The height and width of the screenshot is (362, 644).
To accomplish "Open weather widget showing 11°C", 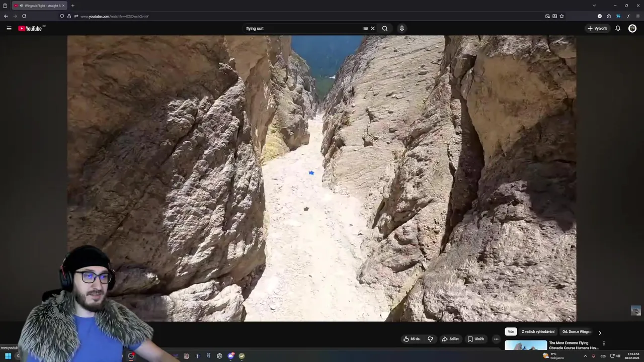I will [553, 356].
